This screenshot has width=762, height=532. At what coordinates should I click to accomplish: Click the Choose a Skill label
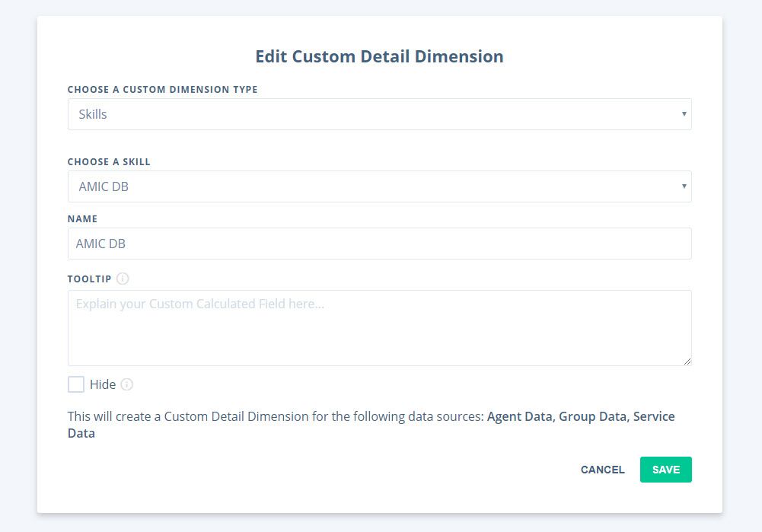coord(109,162)
